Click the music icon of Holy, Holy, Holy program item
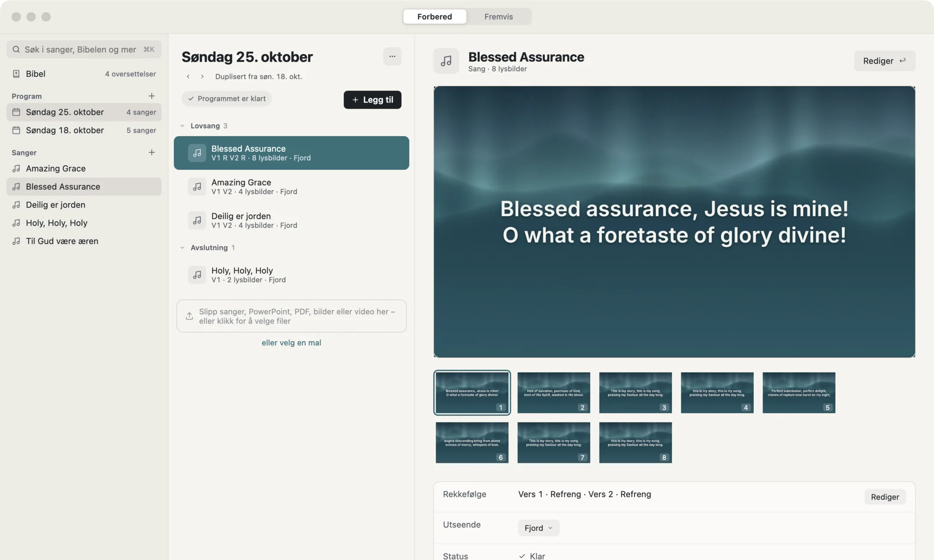Screen dimensions: 934x560 197,275
